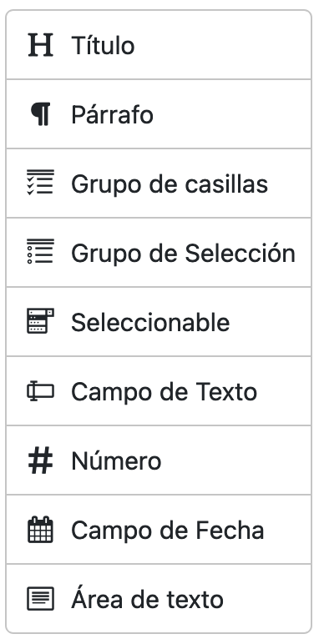Click the calendar date icon

[40, 530]
